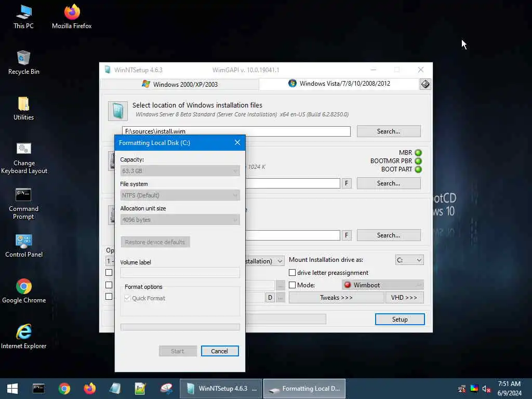Open the mushroom-shaped taskbar tool icon
The image size is (532, 399).
[x=166, y=389]
